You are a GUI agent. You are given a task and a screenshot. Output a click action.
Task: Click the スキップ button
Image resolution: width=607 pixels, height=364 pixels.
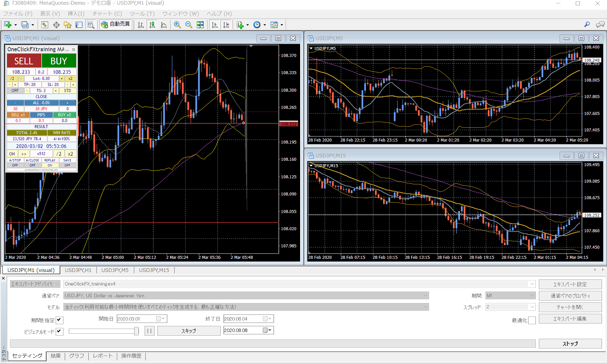[x=189, y=331]
